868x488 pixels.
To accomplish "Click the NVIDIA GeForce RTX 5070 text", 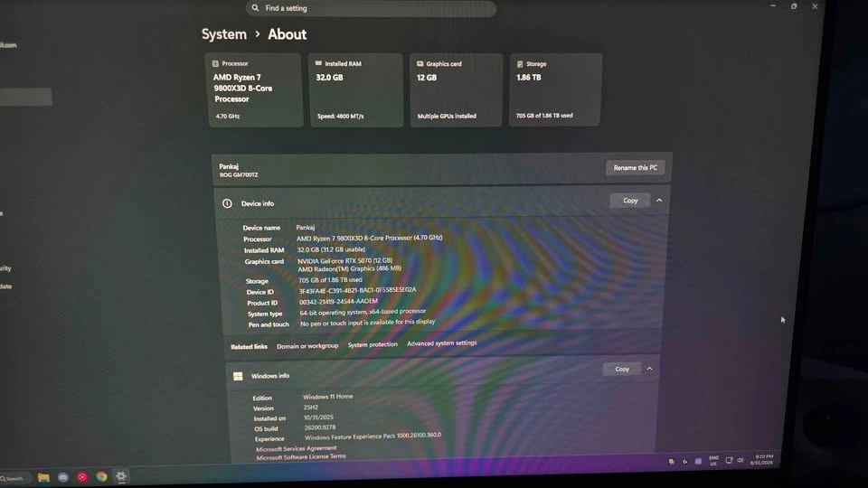I will pyautogui.click(x=344, y=260).
